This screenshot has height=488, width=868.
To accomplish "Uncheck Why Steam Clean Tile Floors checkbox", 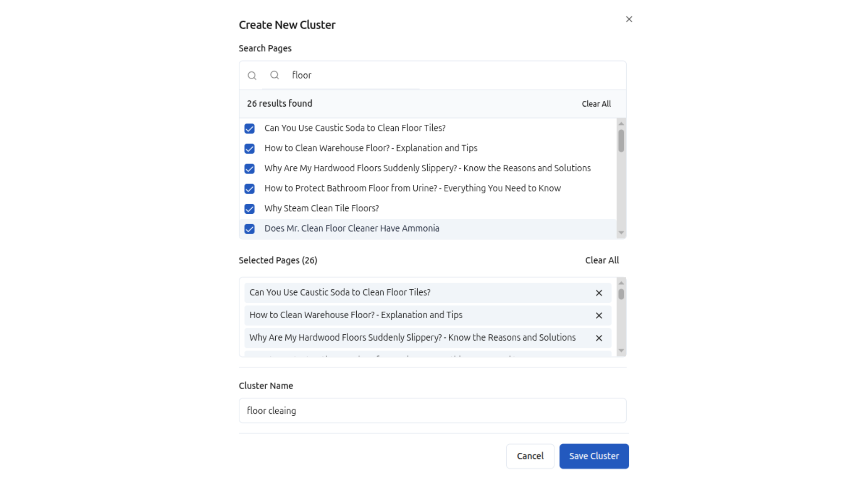I will [250, 209].
